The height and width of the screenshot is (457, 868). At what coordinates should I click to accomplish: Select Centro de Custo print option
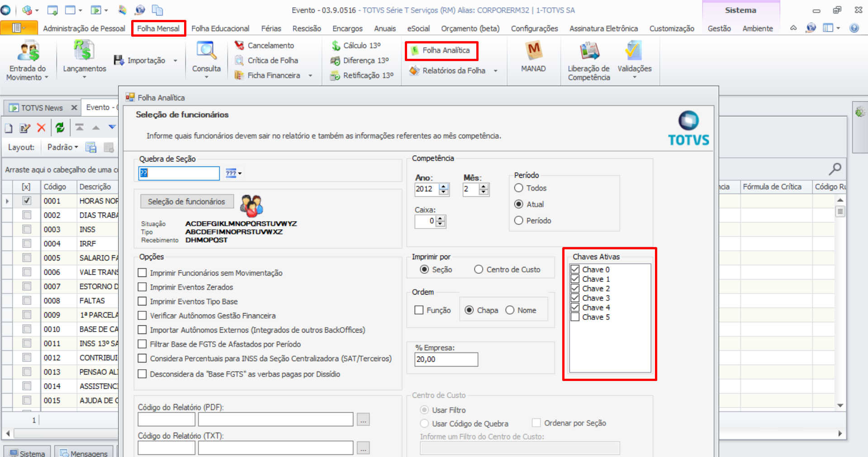[x=479, y=269]
